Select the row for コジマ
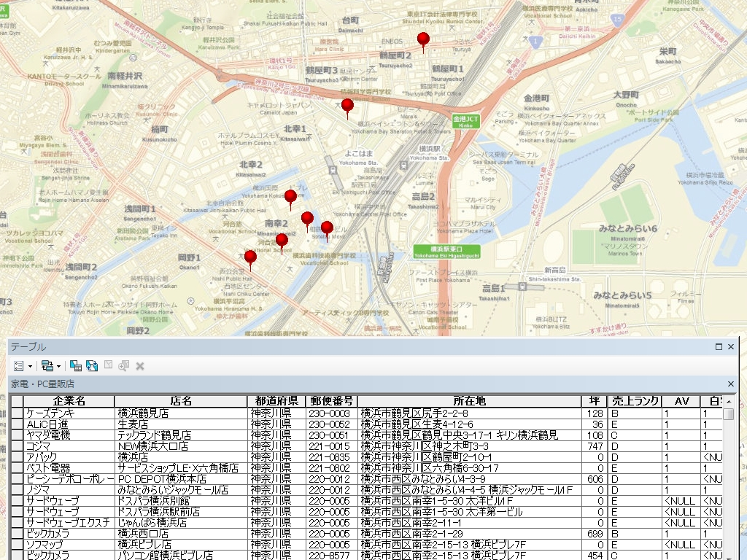This screenshot has width=747, height=560. (x=18, y=446)
